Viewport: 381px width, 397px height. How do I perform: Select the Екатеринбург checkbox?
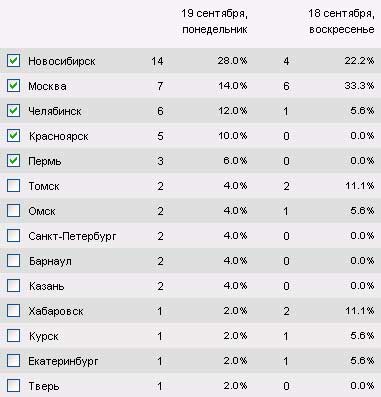click(x=13, y=361)
